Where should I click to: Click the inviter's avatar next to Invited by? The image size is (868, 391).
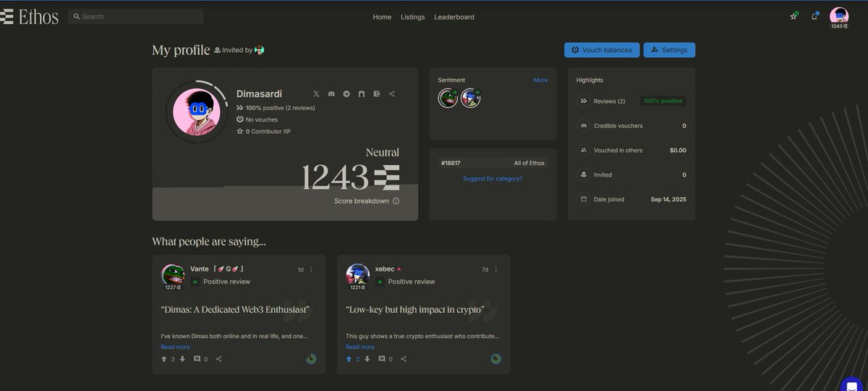tap(260, 50)
